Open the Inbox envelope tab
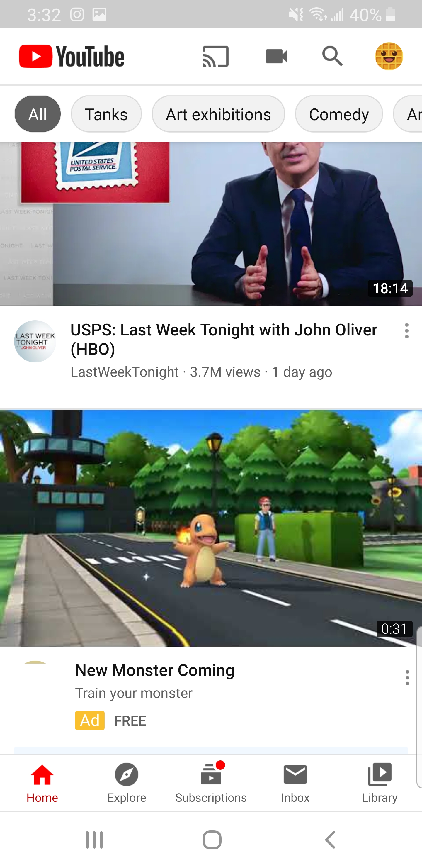Screen dimensions: 422x868 pos(295,783)
